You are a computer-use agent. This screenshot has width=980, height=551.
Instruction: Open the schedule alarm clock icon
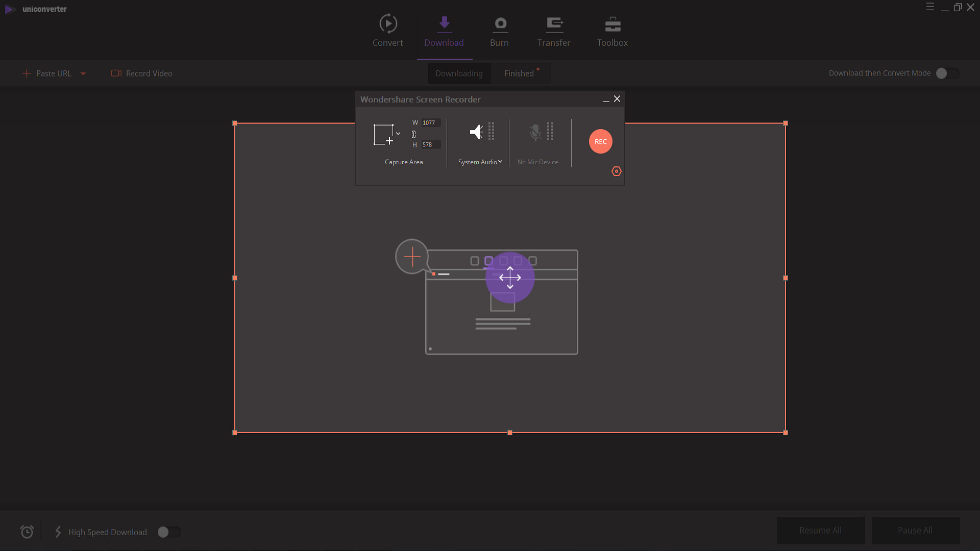(x=27, y=532)
